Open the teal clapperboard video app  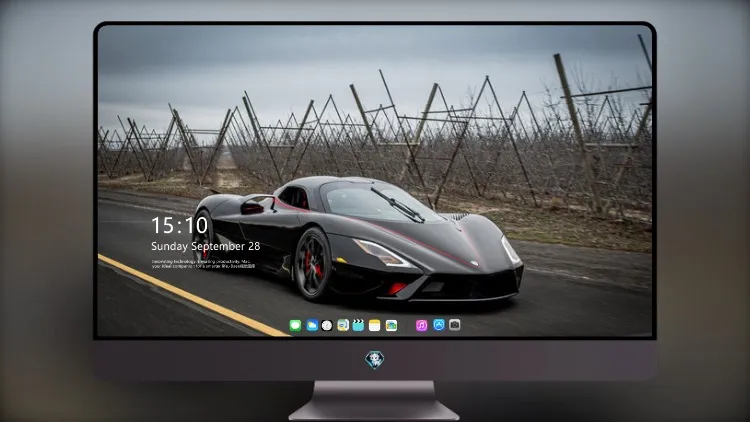[x=358, y=326]
